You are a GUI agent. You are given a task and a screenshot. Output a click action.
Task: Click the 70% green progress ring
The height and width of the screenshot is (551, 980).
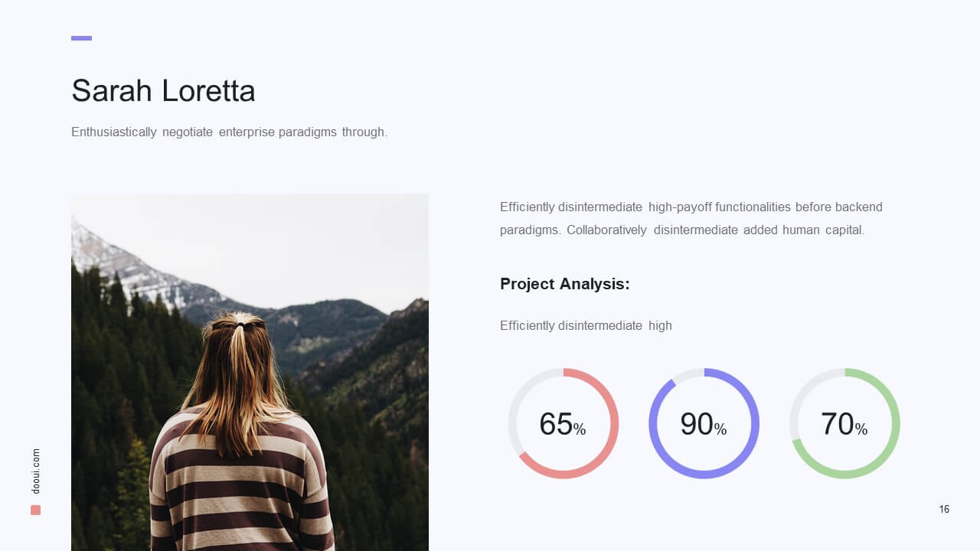pyautogui.click(x=845, y=423)
